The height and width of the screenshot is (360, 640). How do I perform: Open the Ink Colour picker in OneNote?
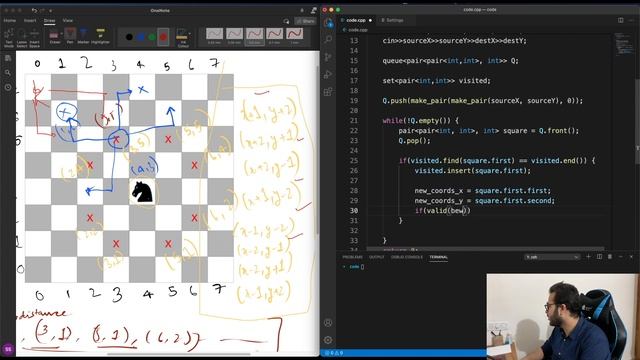183,38
